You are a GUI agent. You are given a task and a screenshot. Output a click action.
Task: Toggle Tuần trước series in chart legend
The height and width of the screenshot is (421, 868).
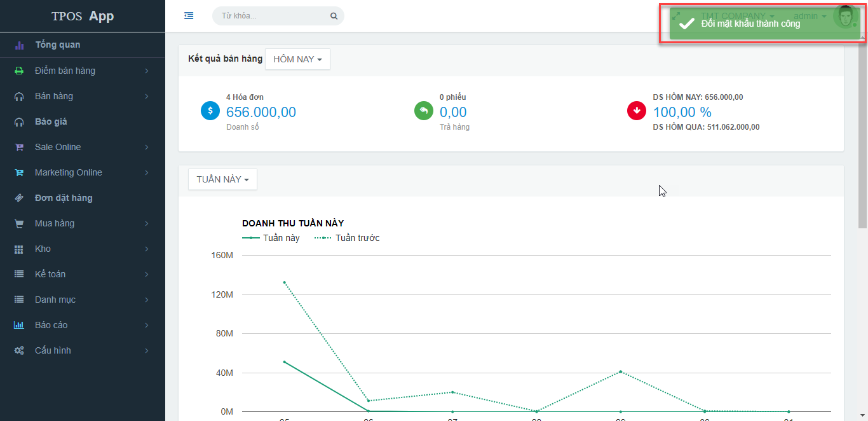[347, 238]
